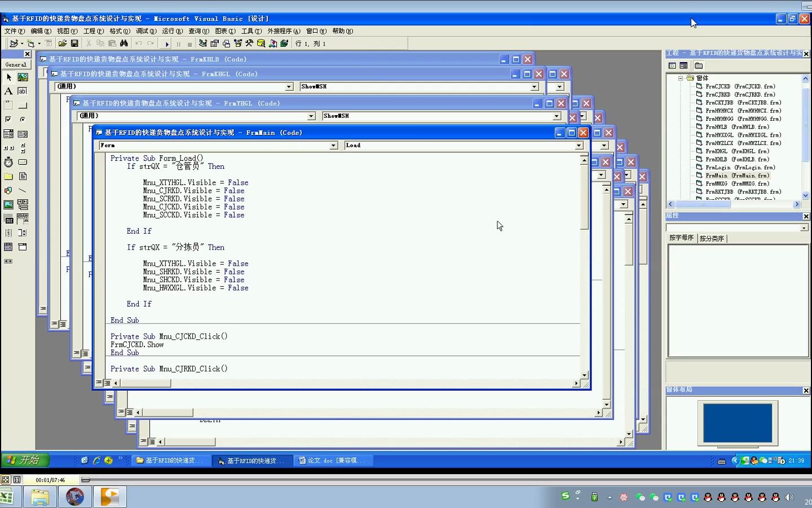Start the program with Run arrow
The width and height of the screenshot is (812, 508).
click(167, 43)
